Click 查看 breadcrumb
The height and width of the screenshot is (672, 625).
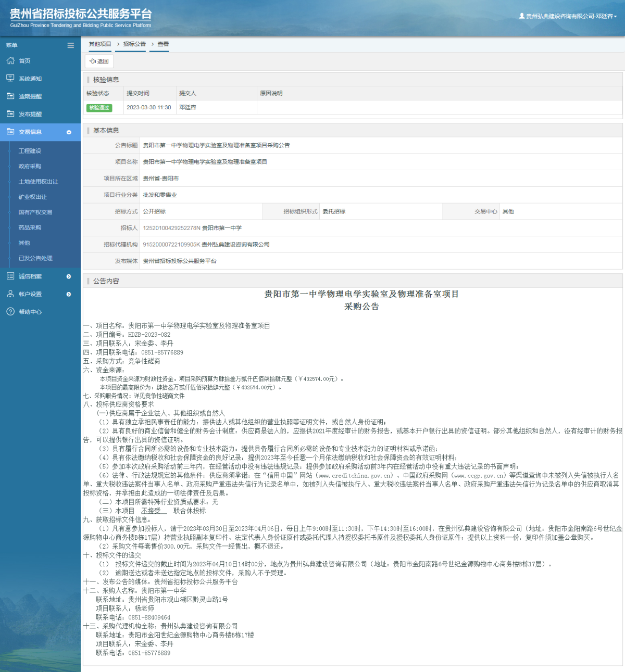click(163, 44)
